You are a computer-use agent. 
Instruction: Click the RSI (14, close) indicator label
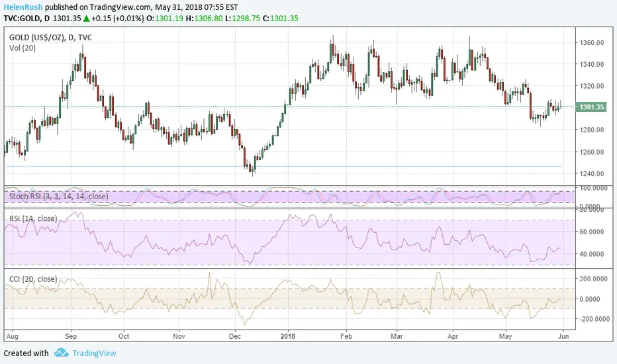pyautogui.click(x=33, y=218)
